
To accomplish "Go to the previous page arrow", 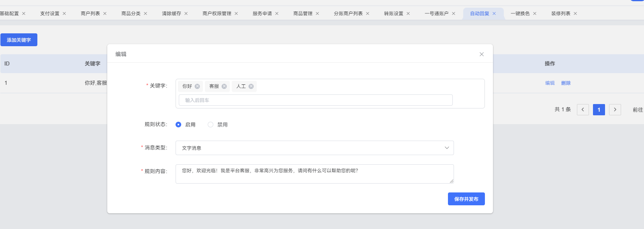I will coord(583,110).
